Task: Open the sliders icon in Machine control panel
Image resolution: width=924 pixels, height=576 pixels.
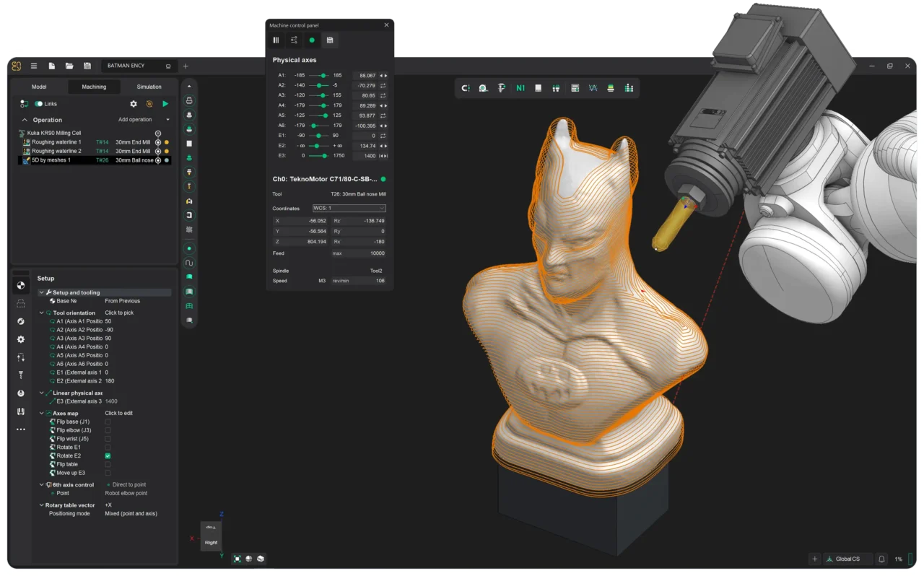Action: [294, 40]
